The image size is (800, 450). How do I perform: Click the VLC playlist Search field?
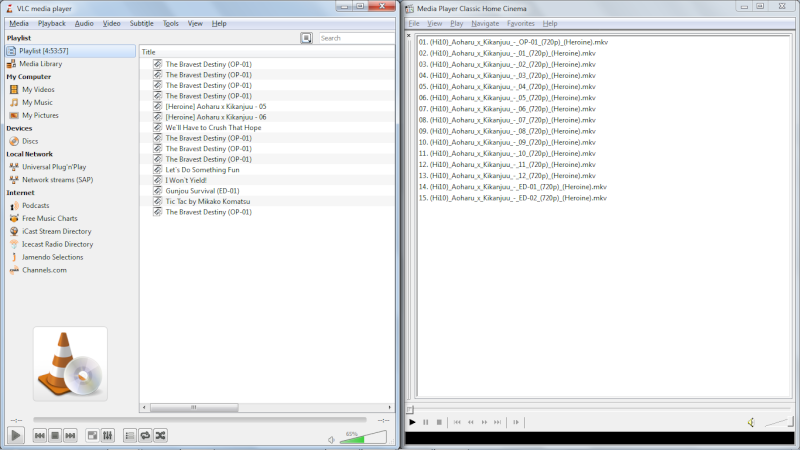(356, 38)
